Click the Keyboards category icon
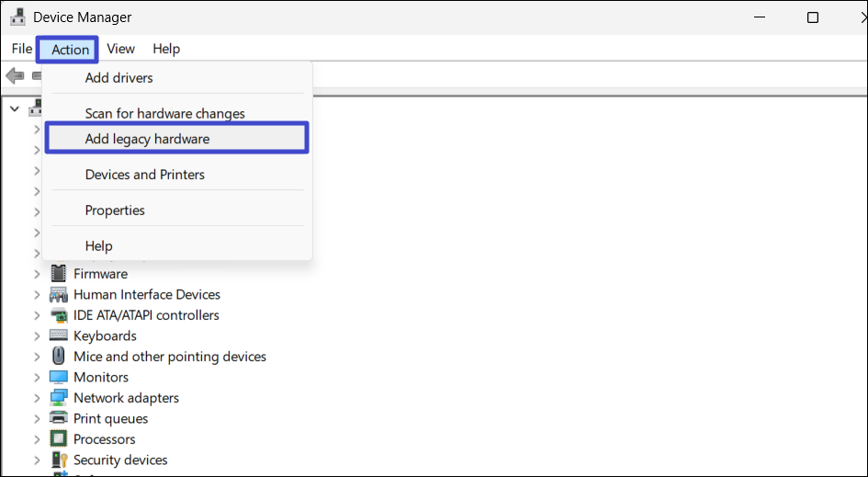Image resolution: width=868 pixels, height=477 pixels. click(59, 336)
